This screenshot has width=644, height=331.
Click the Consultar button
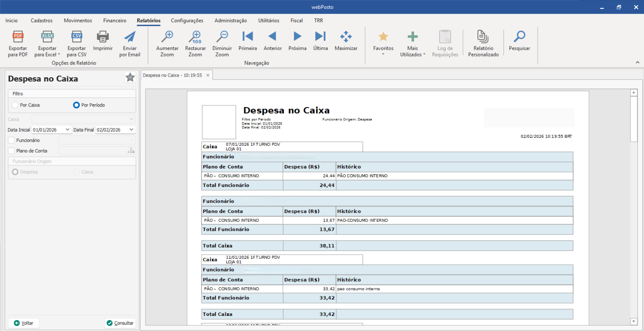120,323
